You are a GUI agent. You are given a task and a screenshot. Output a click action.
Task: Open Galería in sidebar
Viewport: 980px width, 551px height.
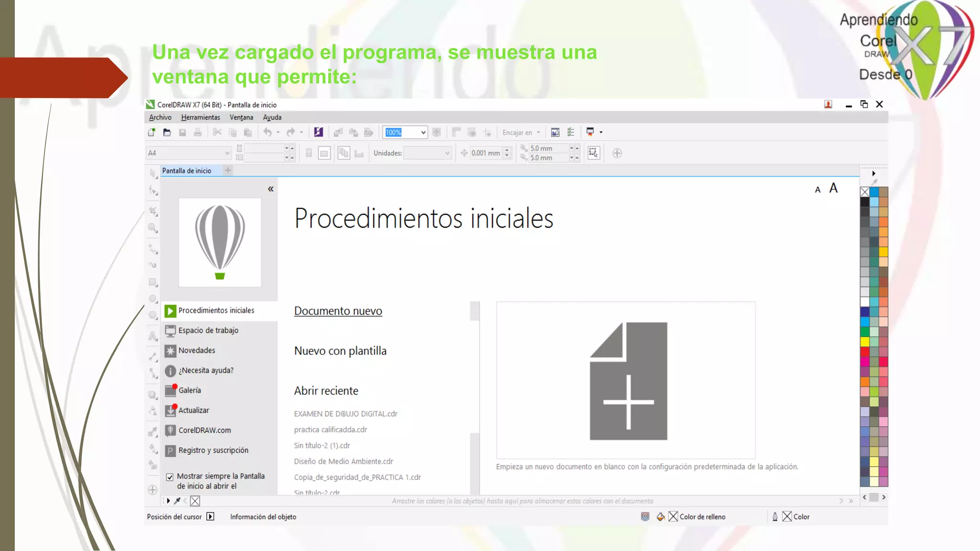point(220,390)
